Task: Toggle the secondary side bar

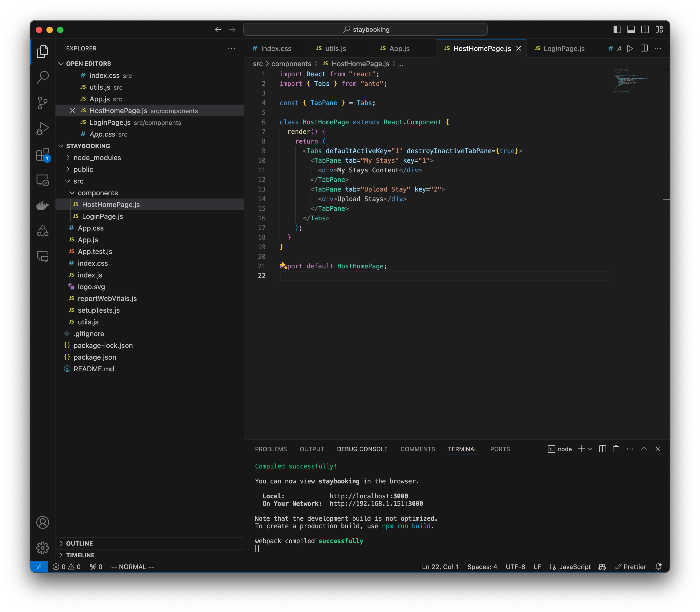Action: [645, 29]
